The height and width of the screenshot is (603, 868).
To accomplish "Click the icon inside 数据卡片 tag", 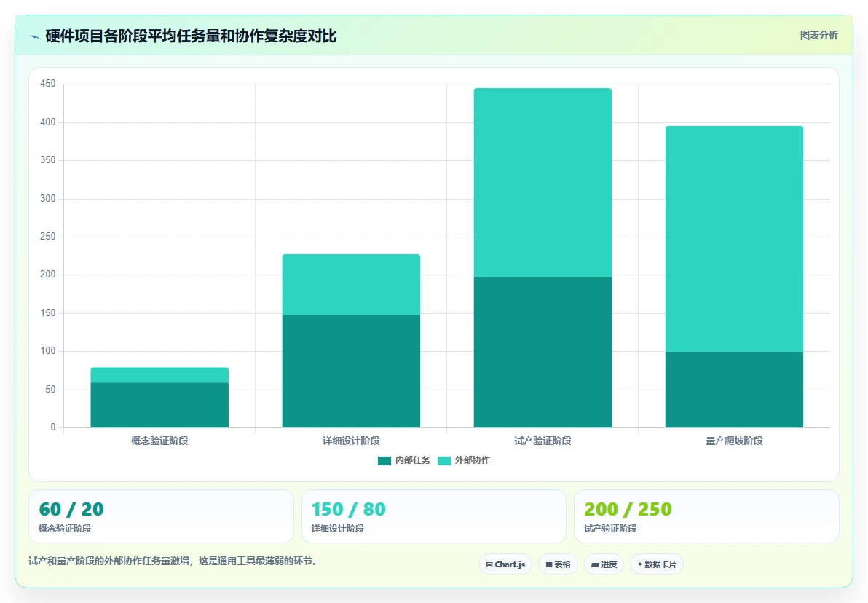I will coord(640,564).
